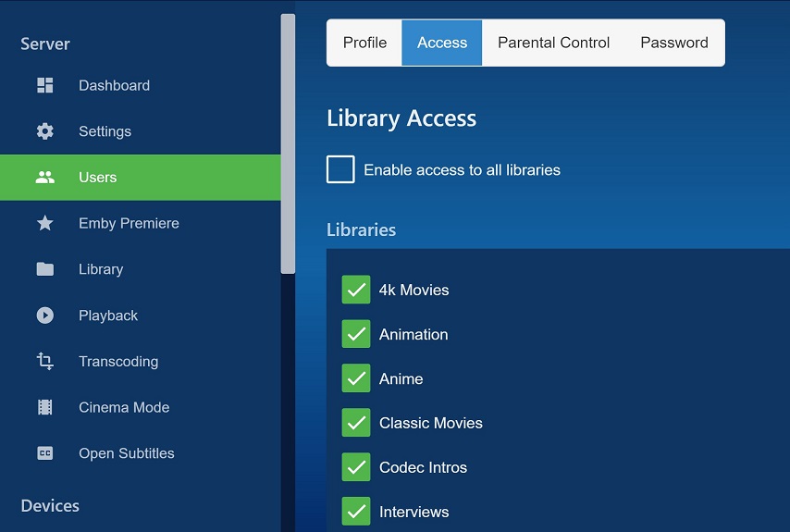
Task: Click the Cinema Mode film icon
Action: point(44,407)
